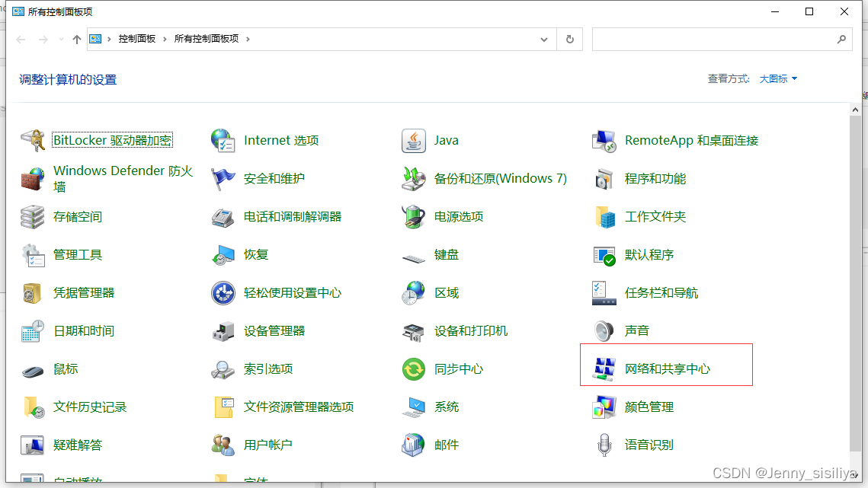This screenshot has height=488, width=868.
Task: Refresh the control panel view
Action: tap(569, 40)
